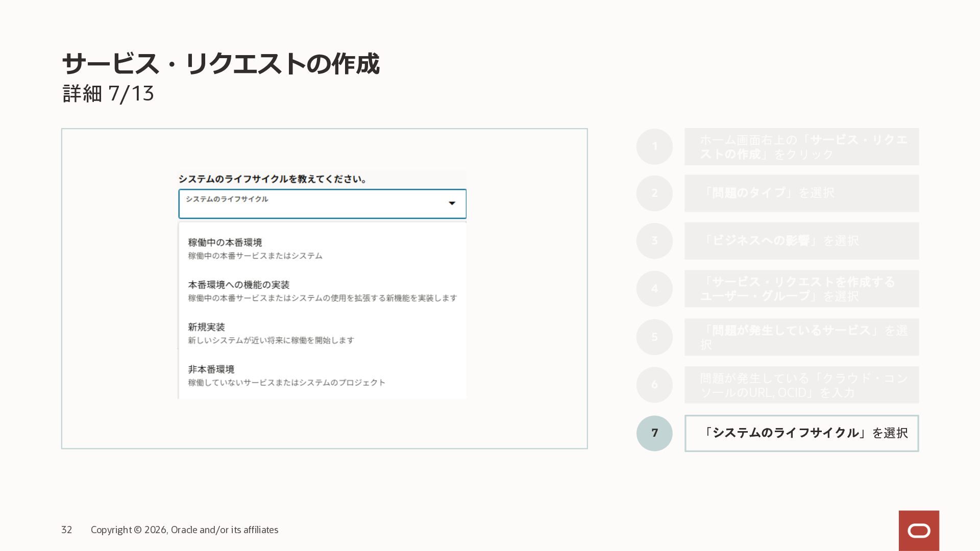Click faded 「問題のタイプ」を選択 step box
This screenshot has height=551, width=980.
click(801, 193)
